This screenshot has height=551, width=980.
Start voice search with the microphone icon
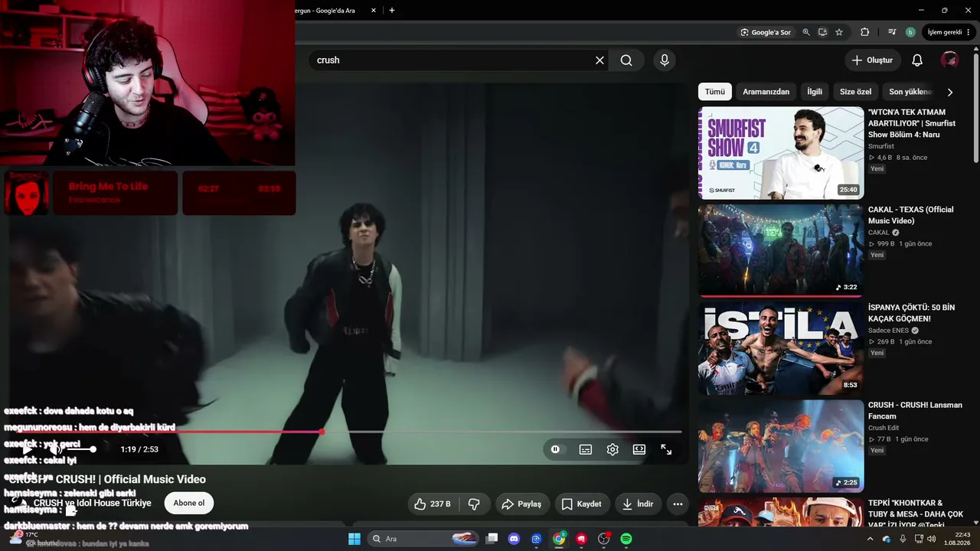(x=665, y=60)
